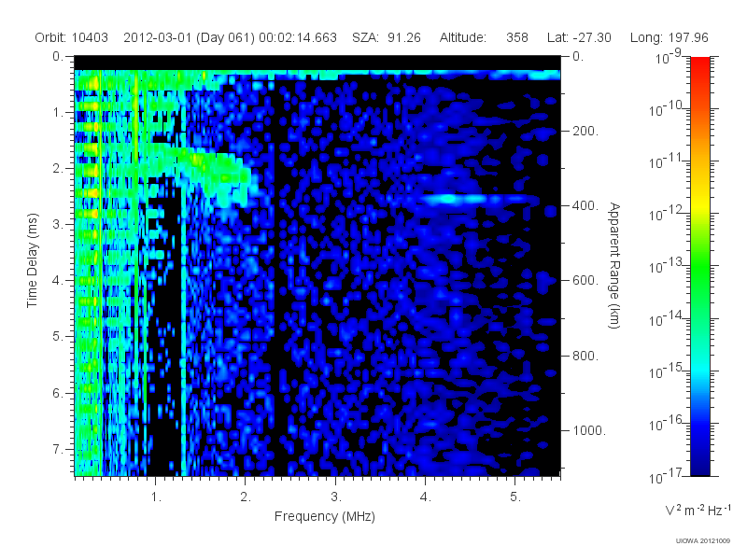Click the 00:02:14.663 timestamp
The height and width of the screenshot is (560, 747).
point(298,37)
